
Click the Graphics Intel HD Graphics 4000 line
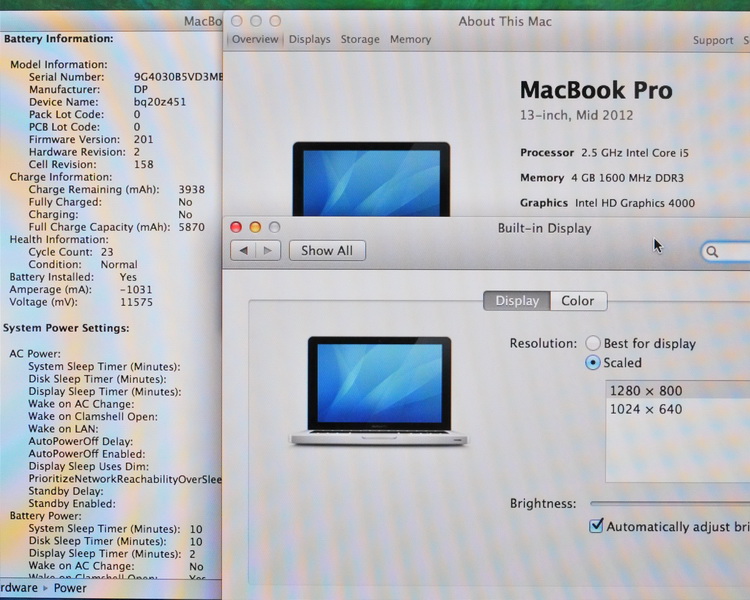click(x=607, y=203)
